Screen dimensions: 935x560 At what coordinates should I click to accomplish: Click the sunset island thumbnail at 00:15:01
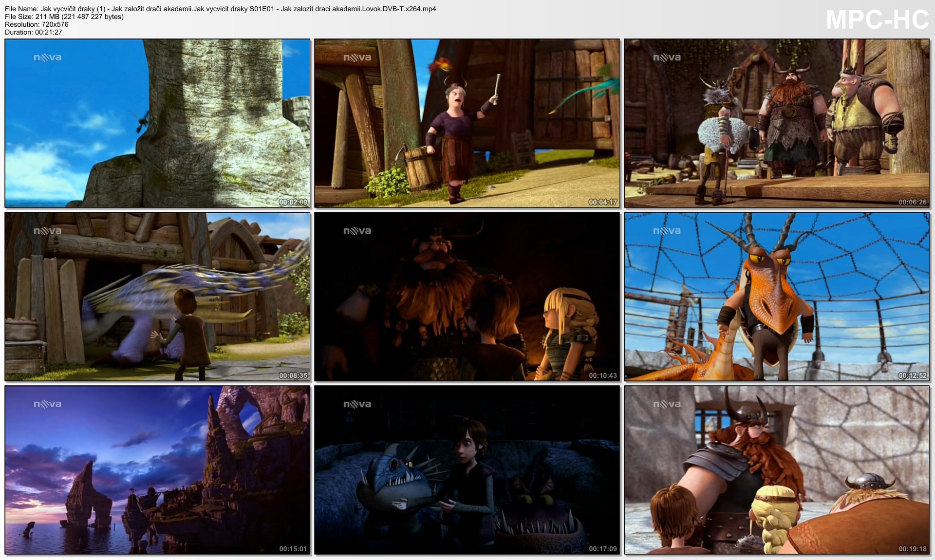157,470
